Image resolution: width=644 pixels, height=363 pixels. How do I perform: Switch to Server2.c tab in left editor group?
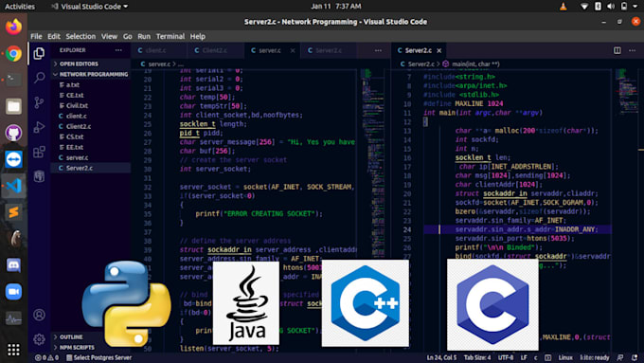[x=329, y=50]
